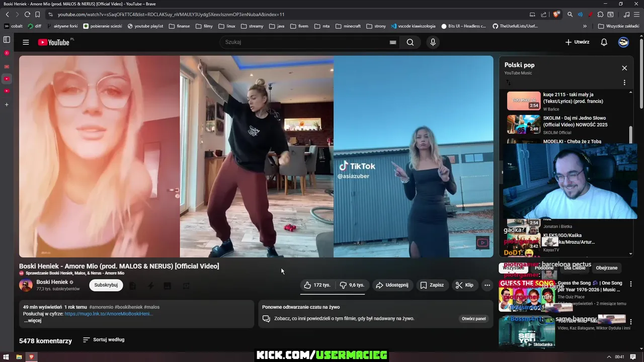
Task: Like the video with 172 tys. thumbs up
Action: tap(317, 285)
